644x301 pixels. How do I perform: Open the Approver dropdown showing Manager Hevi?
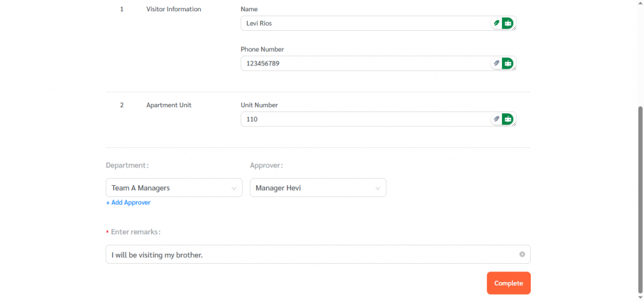(311, 188)
